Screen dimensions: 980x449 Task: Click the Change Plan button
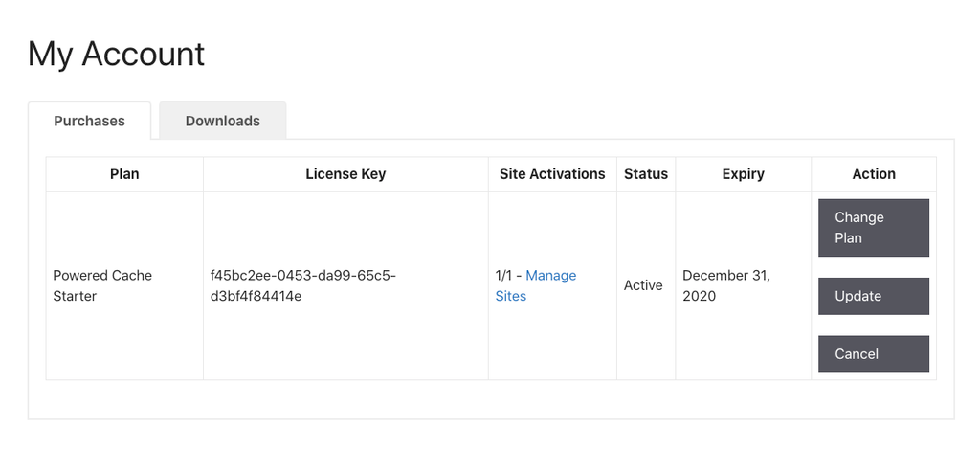874,228
